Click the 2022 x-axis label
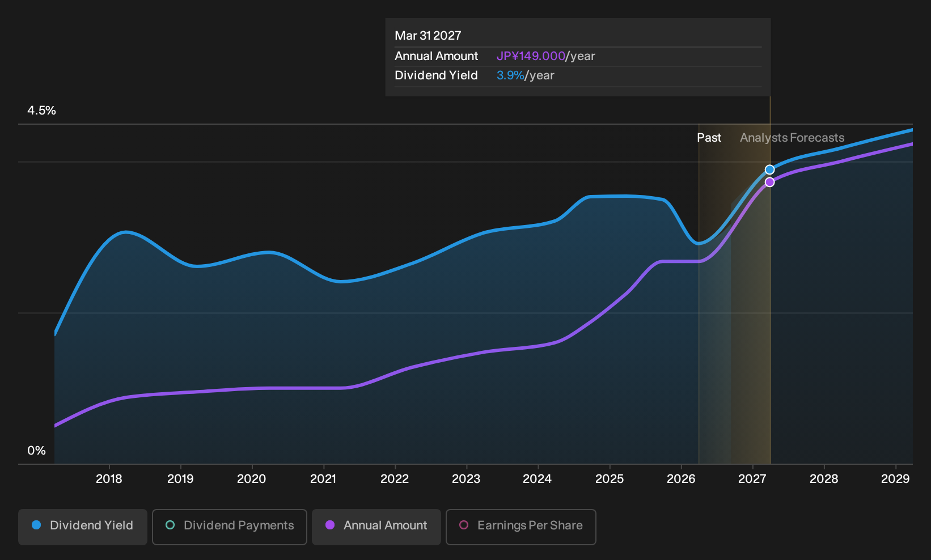 (395, 479)
